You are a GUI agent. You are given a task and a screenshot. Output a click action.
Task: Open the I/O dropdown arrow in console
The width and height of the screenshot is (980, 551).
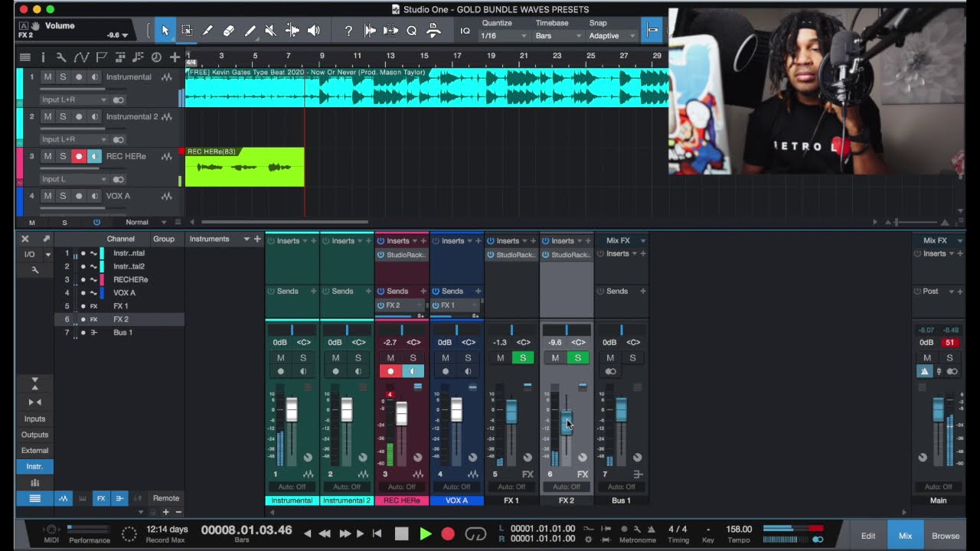(48, 254)
